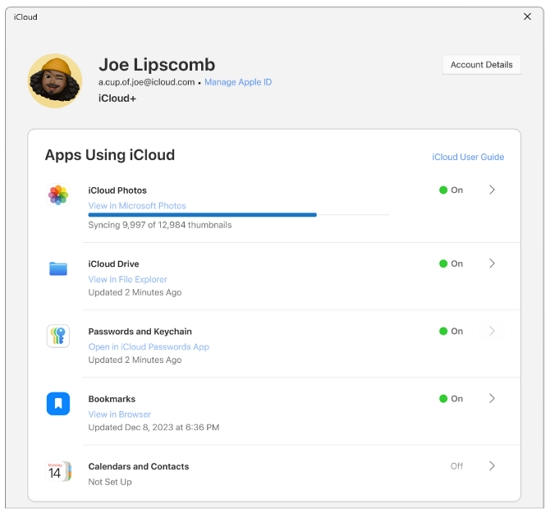This screenshot has height=513, width=550.
Task: Click the Bookmarks blue icon
Action: click(x=58, y=404)
